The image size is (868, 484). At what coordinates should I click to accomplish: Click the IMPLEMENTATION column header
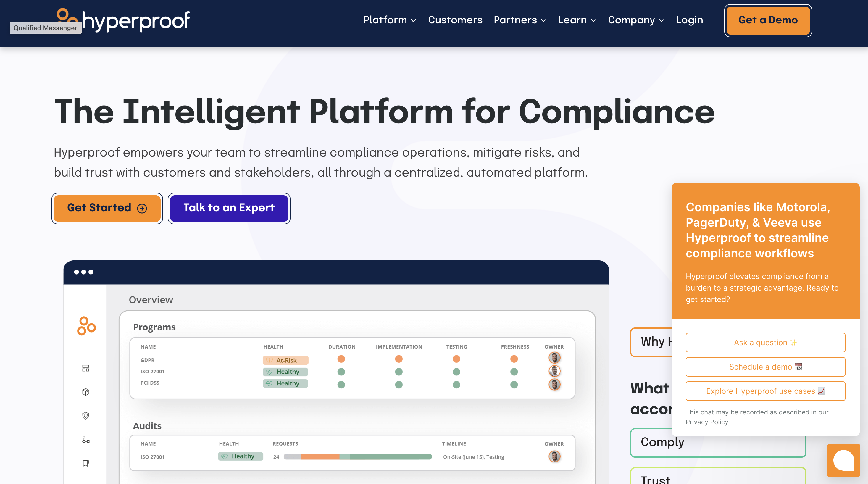pyautogui.click(x=399, y=347)
